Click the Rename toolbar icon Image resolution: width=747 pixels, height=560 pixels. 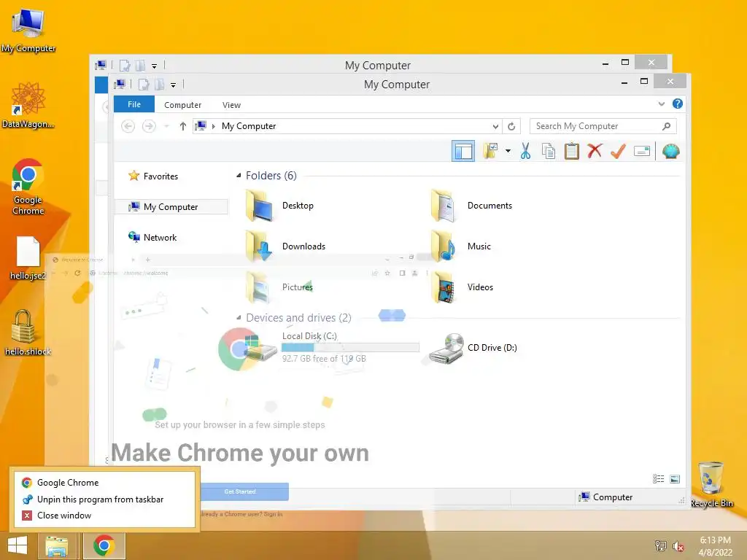click(642, 152)
